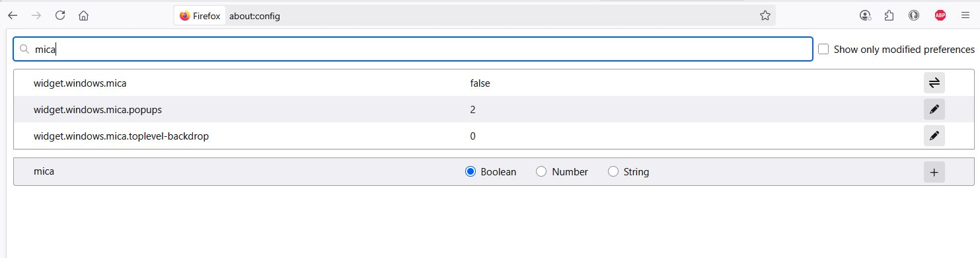Add the new mica preference

934,172
